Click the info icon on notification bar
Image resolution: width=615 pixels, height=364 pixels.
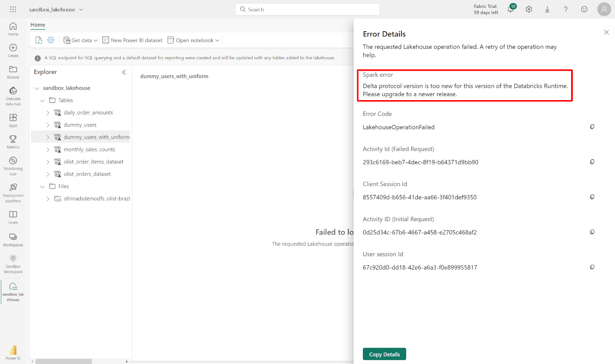point(38,58)
